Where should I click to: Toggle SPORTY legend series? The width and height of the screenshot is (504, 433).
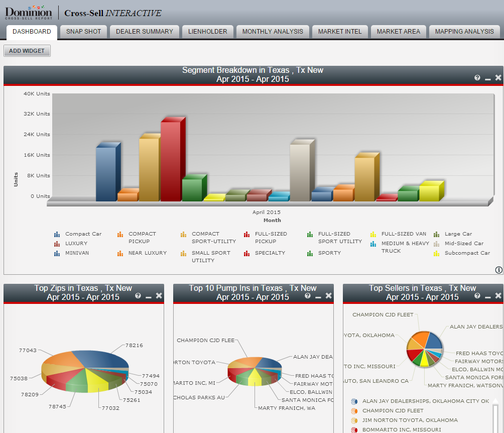[324, 253]
